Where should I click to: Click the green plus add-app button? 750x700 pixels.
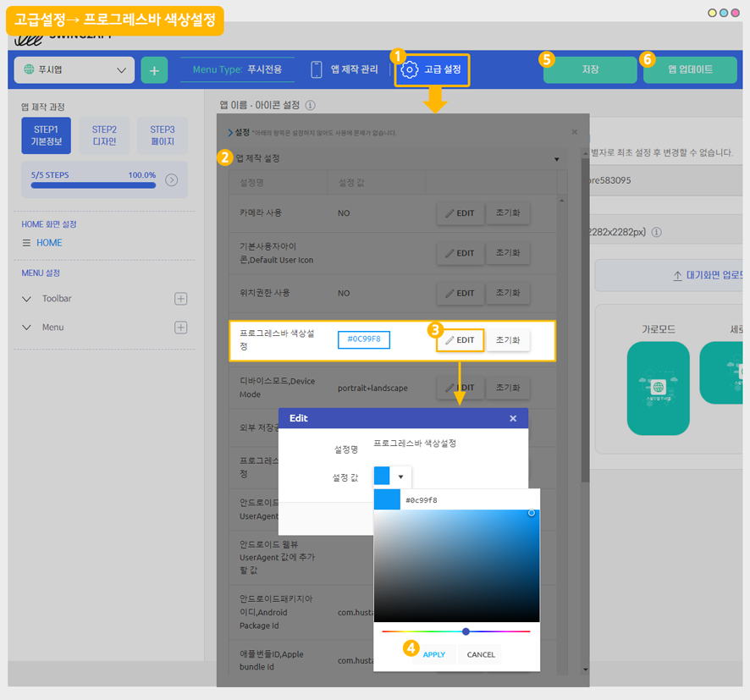pos(154,70)
